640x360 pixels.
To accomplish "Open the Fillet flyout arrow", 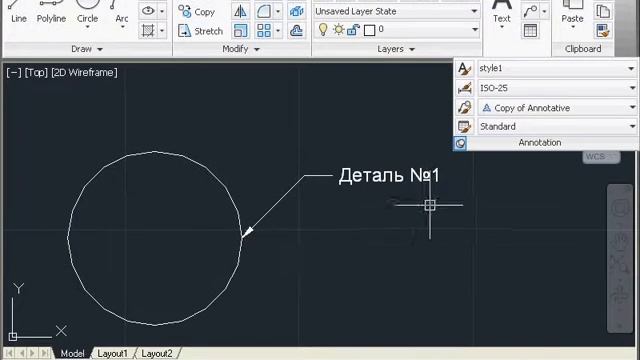I will tap(278, 11).
